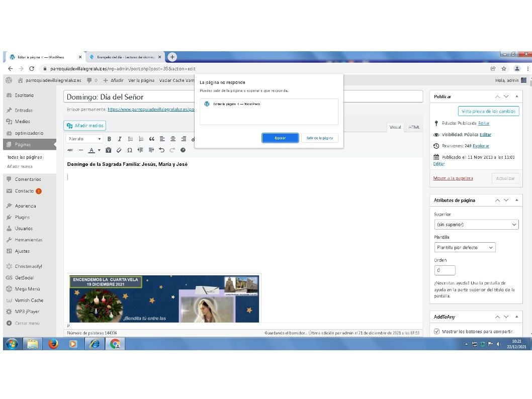Image resolution: width=532 pixels, height=399 pixels.
Task: Toggle bold formatting in the editor toolbar
Action: click(x=109, y=139)
